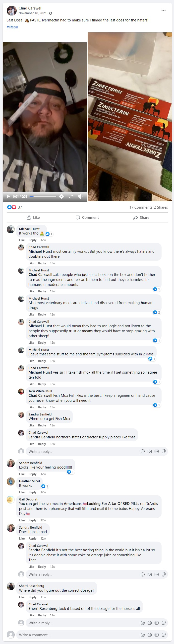This screenshot has width=174, height=644.
Task: Open the Zimecterin boxes photo
Action: click(x=129, y=117)
